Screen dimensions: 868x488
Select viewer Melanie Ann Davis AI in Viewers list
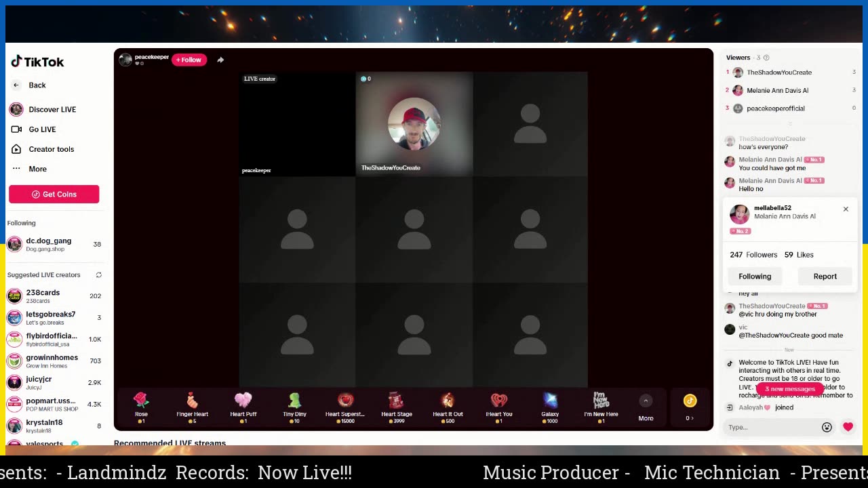coord(791,90)
